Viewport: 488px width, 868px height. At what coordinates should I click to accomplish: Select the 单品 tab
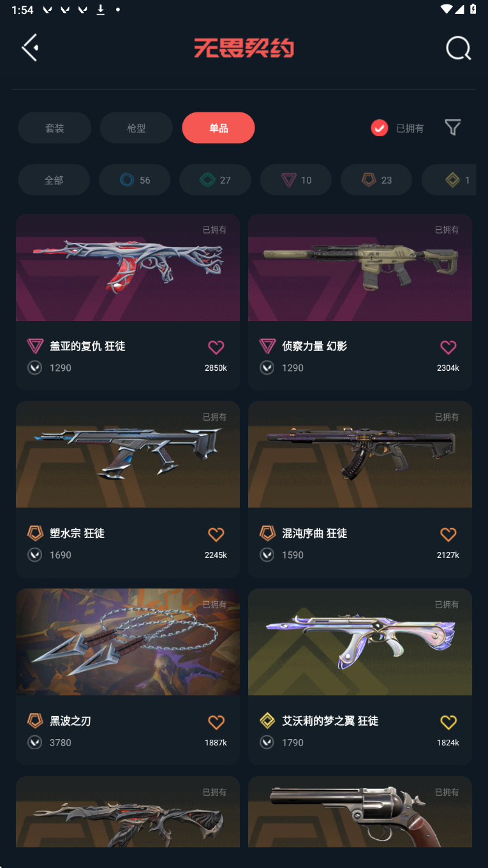218,128
